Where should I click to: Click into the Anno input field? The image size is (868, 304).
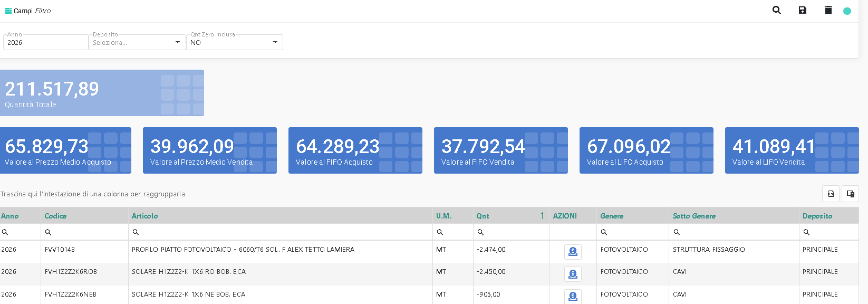[x=45, y=43]
